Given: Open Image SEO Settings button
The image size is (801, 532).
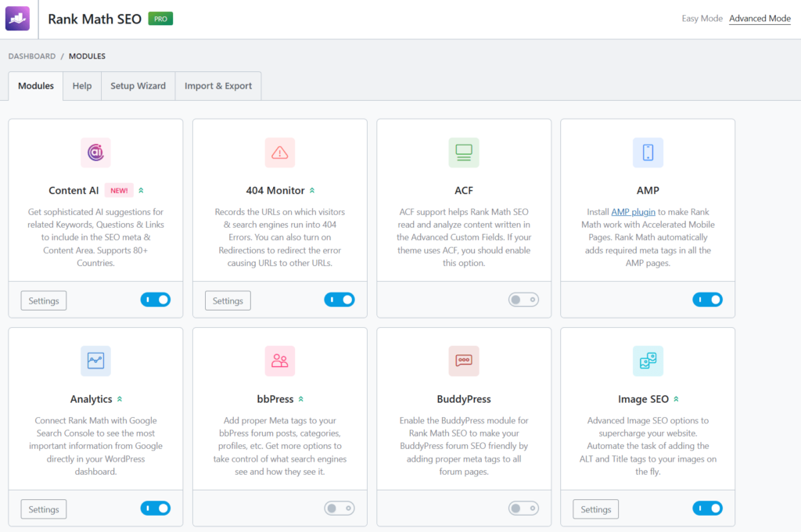Looking at the screenshot, I should pyautogui.click(x=595, y=509).
